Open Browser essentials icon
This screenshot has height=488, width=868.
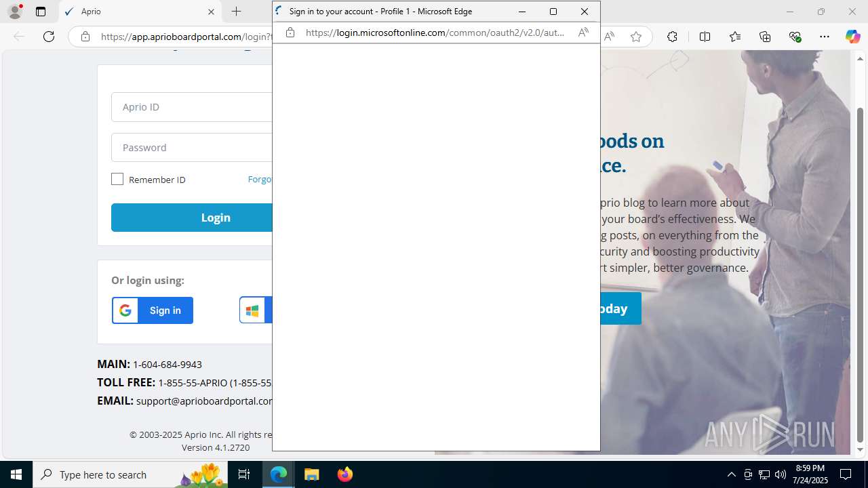click(x=795, y=37)
